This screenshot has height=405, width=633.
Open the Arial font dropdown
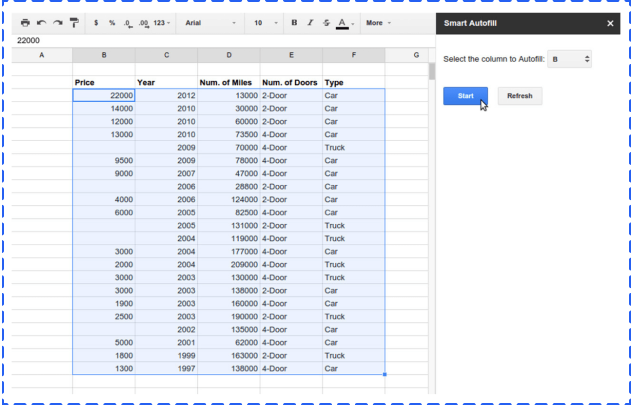tap(210, 22)
